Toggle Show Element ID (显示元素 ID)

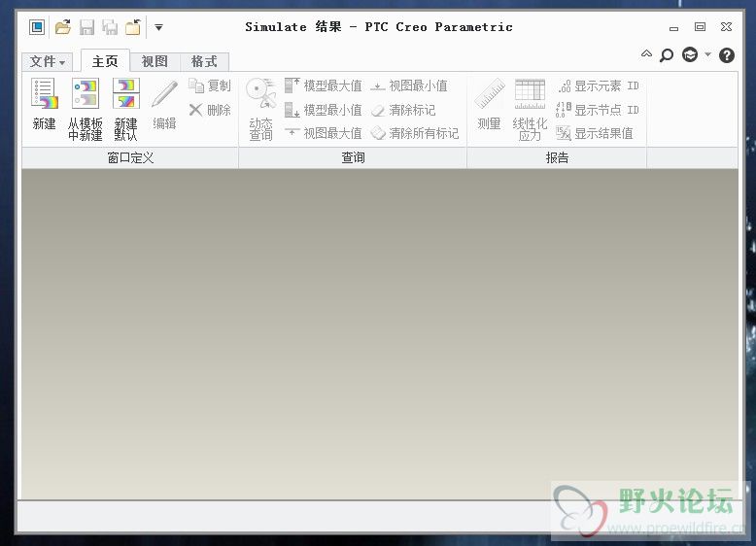pyautogui.click(x=598, y=86)
